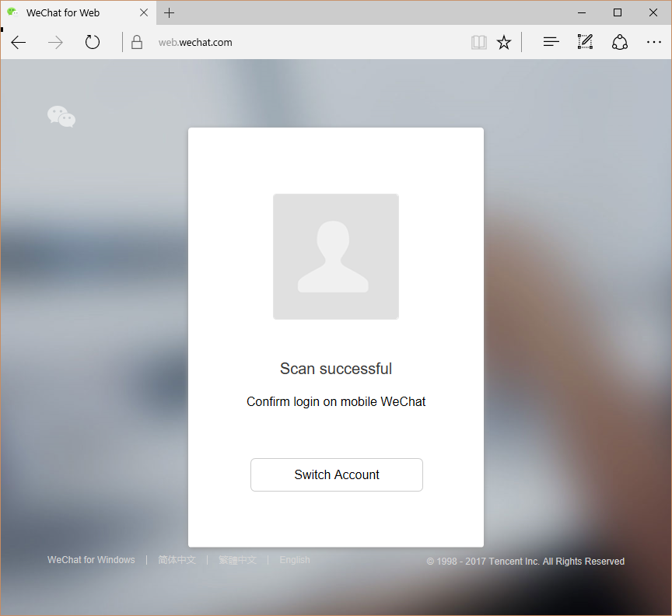Click the Switch Account button
This screenshot has width=672, height=616.
pos(337,474)
